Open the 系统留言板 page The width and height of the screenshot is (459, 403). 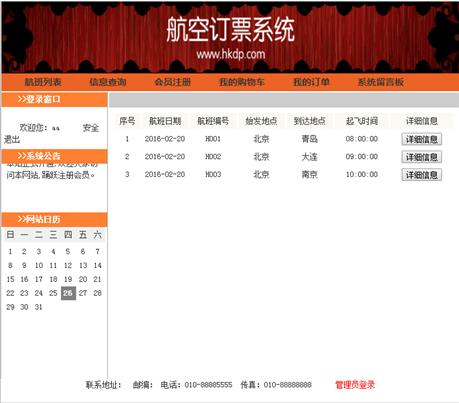coord(381,82)
